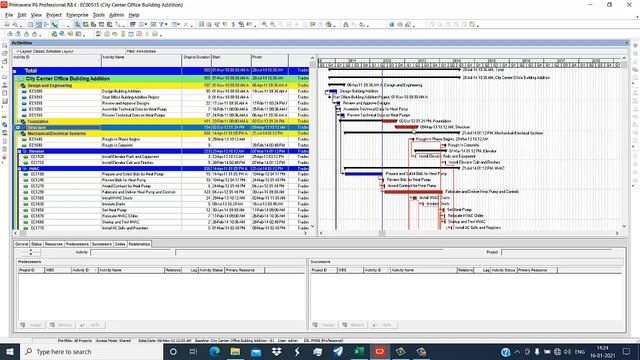Image resolution: width=640 pixels, height=360 pixels.
Task: Click the highlighted green Activity Network icon
Action: point(55,24)
